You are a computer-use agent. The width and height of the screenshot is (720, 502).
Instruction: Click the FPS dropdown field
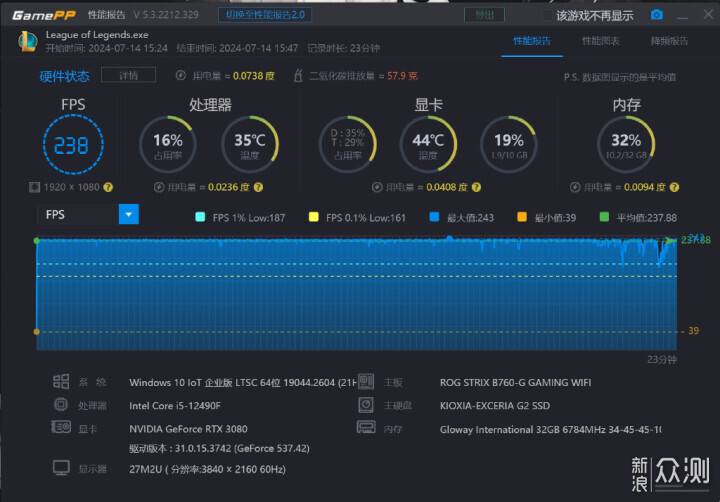pyautogui.click(x=88, y=214)
